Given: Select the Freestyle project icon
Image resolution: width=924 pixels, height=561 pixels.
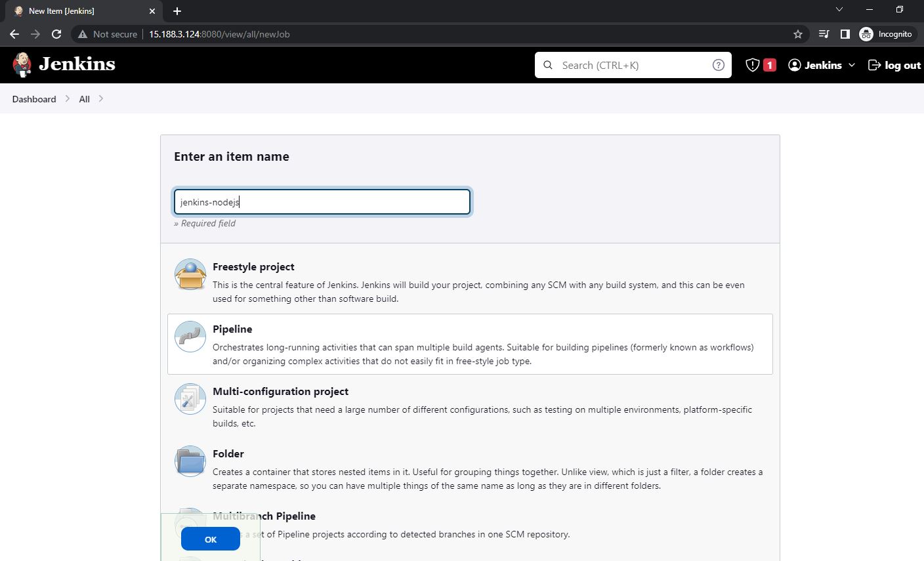Looking at the screenshot, I should click(190, 274).
